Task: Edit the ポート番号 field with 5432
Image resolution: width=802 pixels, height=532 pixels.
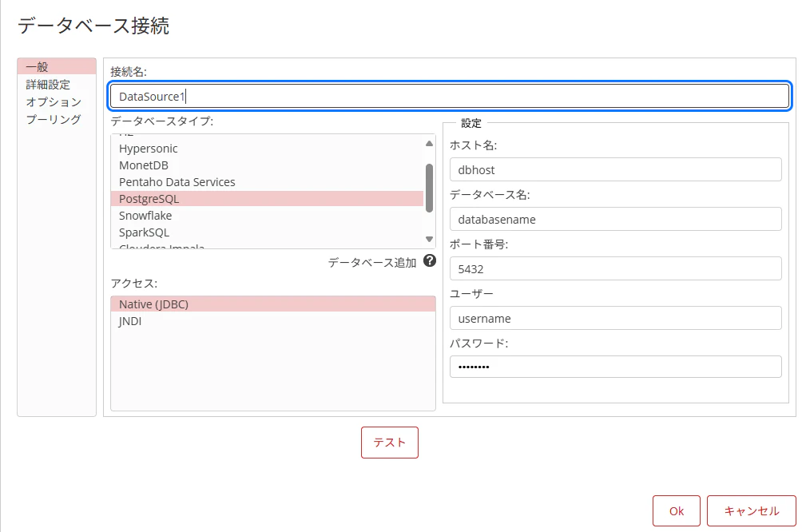Action: click(616, 268)
